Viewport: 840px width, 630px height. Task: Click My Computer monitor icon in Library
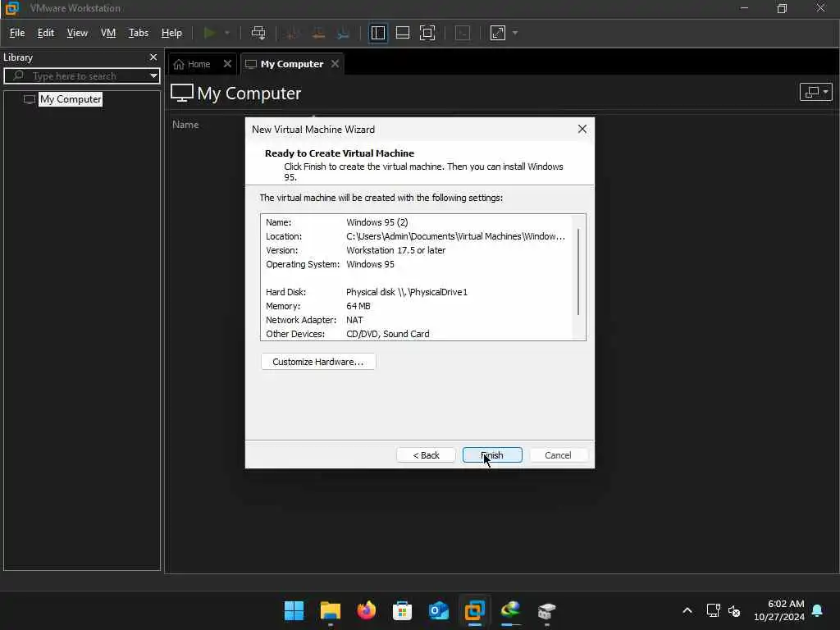click(30, 99)
